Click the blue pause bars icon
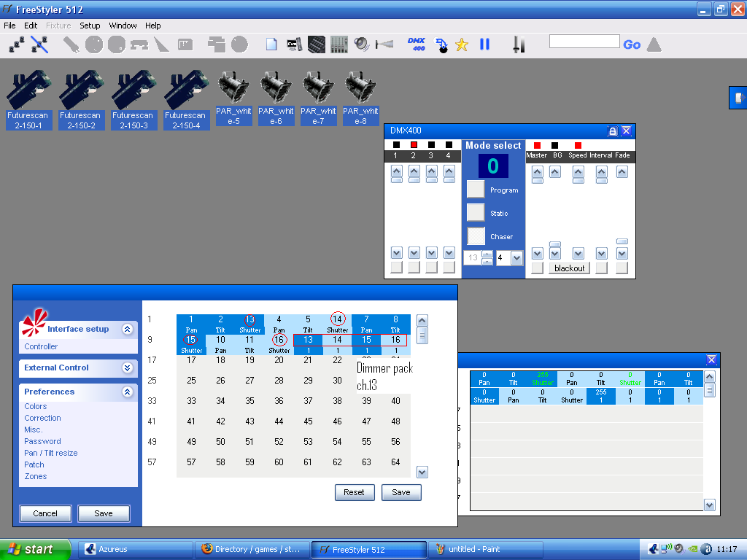The width and height of the screenshot is (747, 560). click(485, 44)
